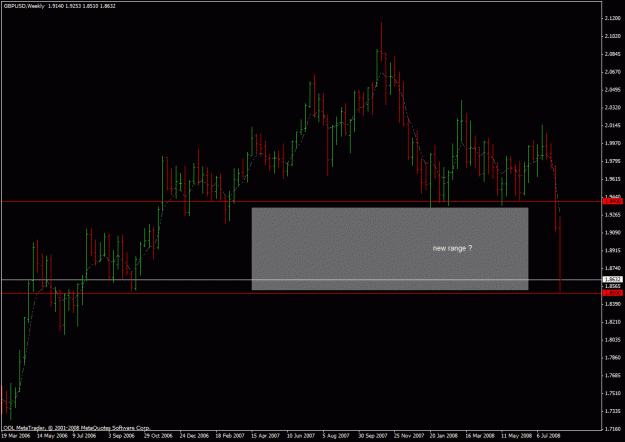Image resolution: width=625 pixels, height=442 pixels.
Task: Click the 1.8035 price scale label
Action: (x=613, y=340)
